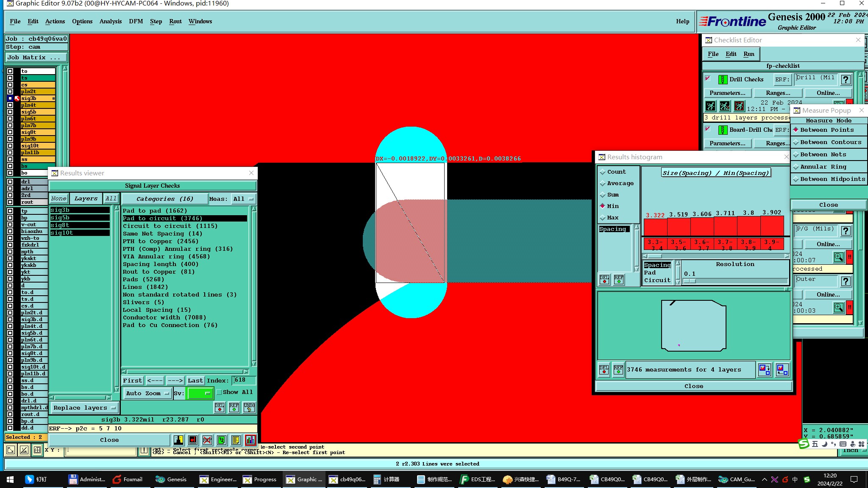Expand the Replace layers dropdown
This screenshot has height=488, width=868.
point(84,408)
